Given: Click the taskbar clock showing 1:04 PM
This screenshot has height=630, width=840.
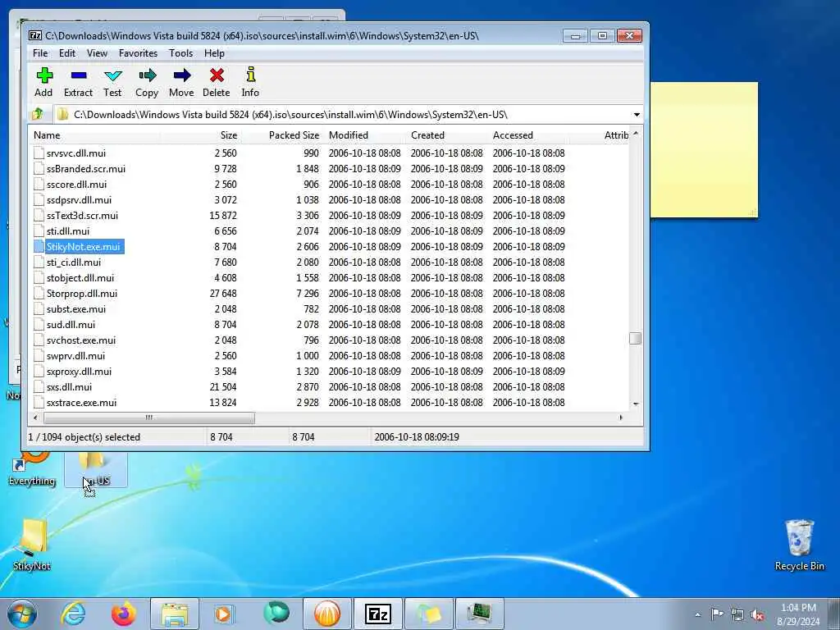Looking at the screenshot, I should [798, 614].
